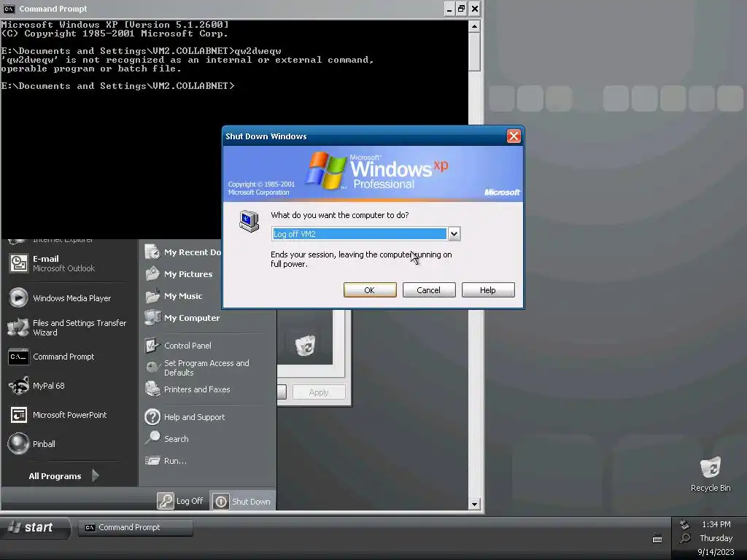
Task: Open Recycle Bin desktop icon
Action: (x=711, y=467)
